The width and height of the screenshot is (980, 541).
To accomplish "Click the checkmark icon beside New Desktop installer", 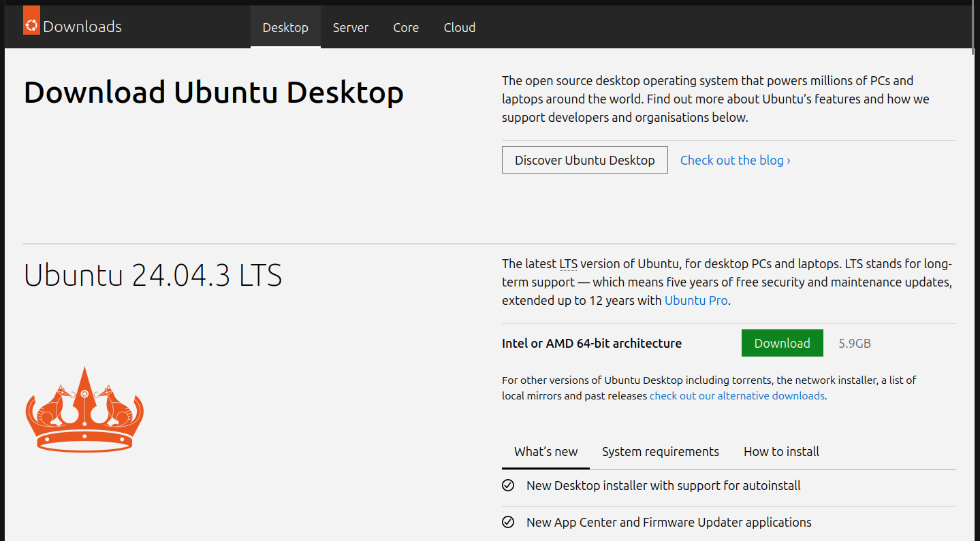I will click(x=508, y=485).
